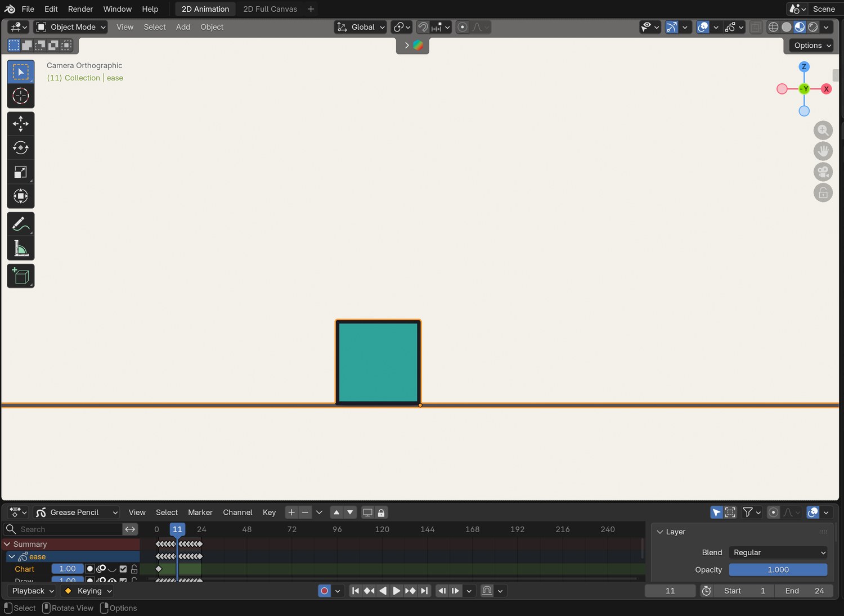The image size is (844, 616).
Task: Select the Add Cube tool
Action: [21, 276]
